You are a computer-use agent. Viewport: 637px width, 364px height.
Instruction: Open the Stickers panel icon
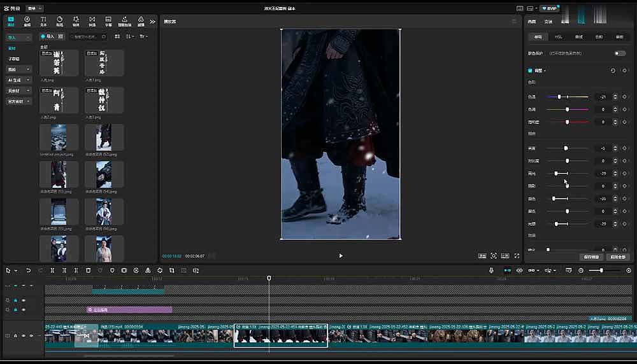tap(59, 21)
